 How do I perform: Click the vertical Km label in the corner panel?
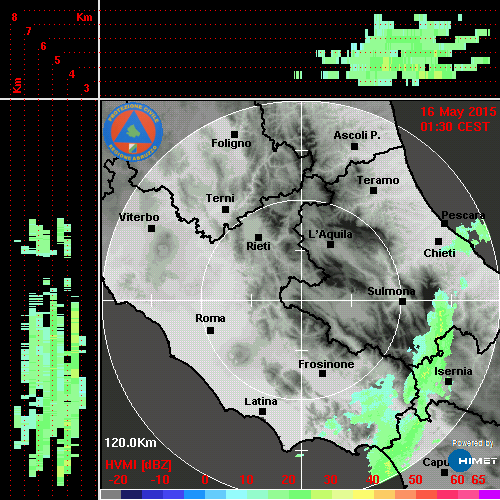pyautogui.click(x=17, y=85)
